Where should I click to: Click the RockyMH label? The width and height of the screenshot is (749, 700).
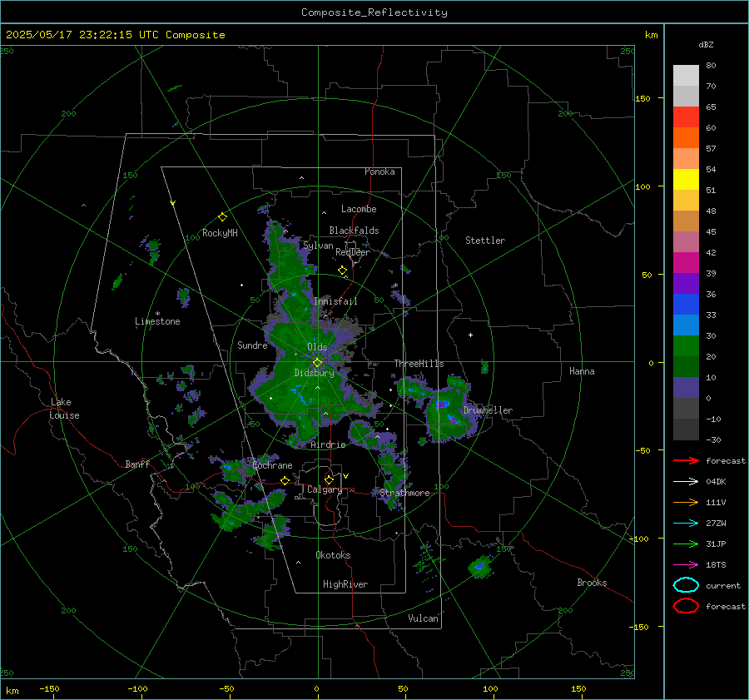click(x=220, y=233)
